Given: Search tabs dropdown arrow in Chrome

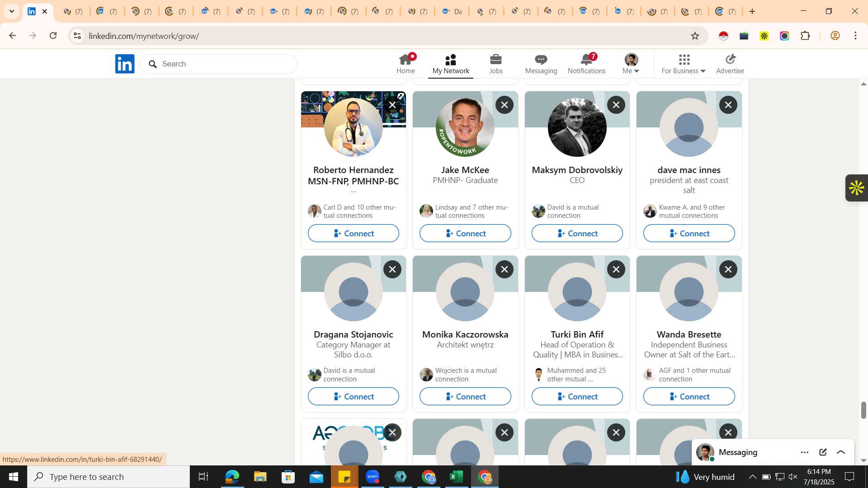Looking at the screenshot, I should pos(12,11).
